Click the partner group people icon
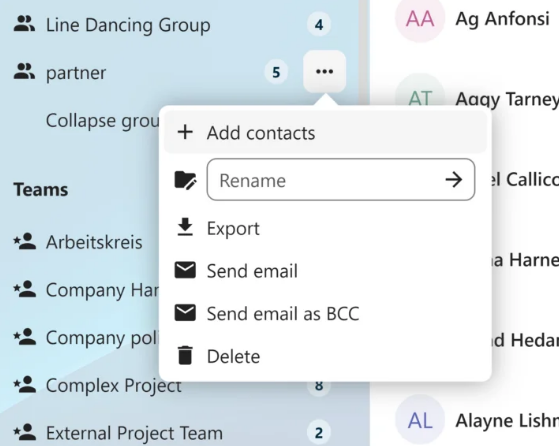 click(x=24, y=71)
